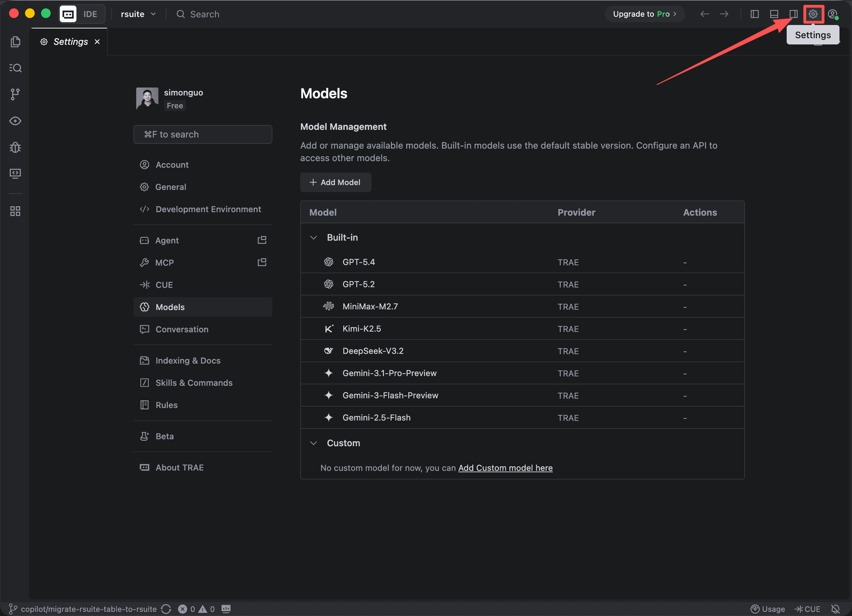
Task: Toggle the left sidebar layout icon
Action: [x=755, y=14]
